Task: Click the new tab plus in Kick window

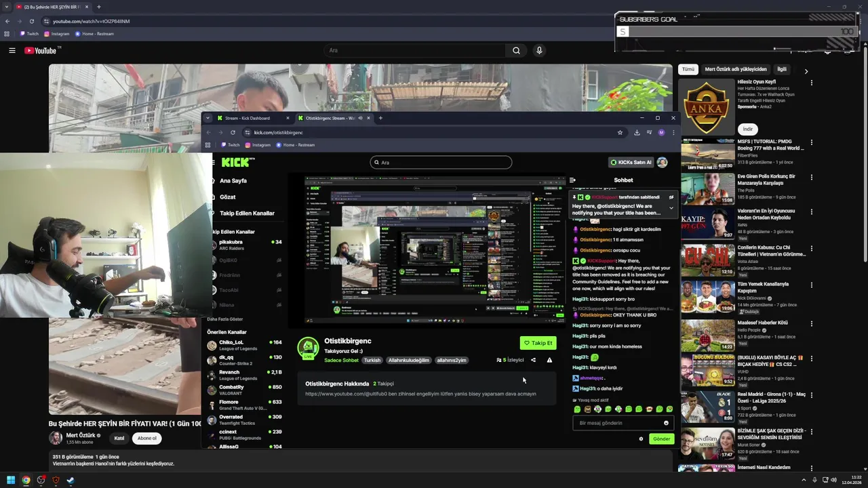Action: [380, 118]
